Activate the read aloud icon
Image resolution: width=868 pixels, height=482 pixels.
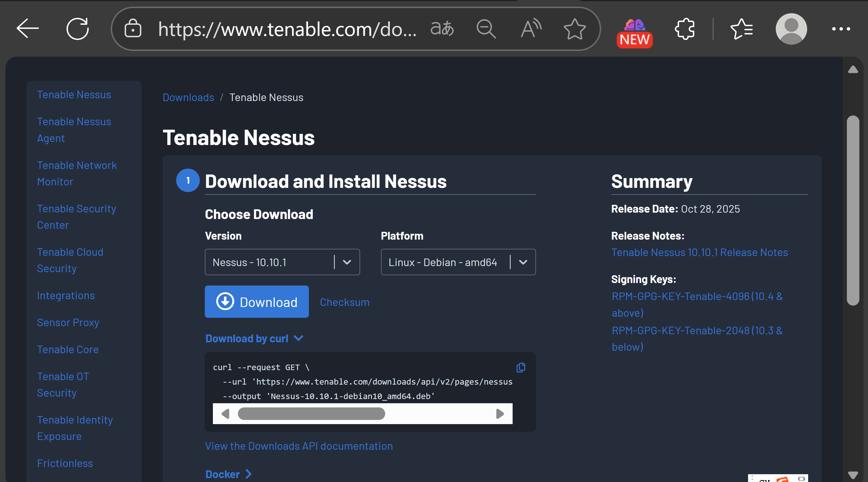[x=531, y=29]
